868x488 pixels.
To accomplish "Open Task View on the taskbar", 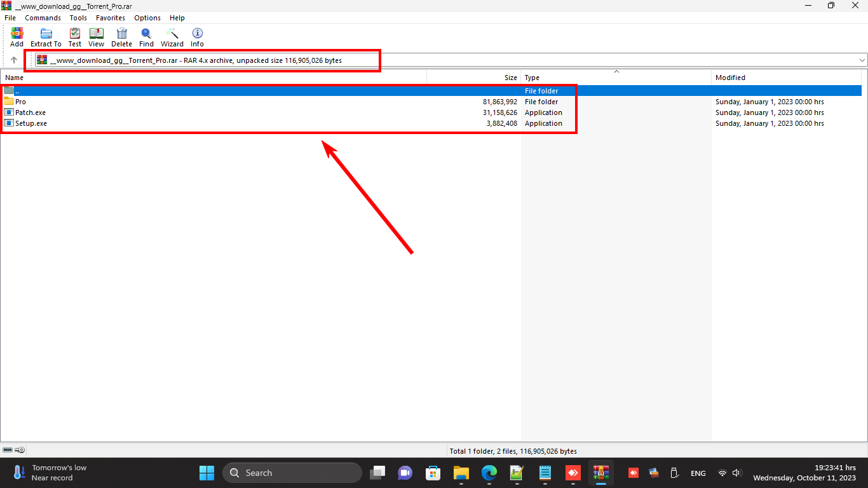I will pyautogui.click(x=379, y=473).
